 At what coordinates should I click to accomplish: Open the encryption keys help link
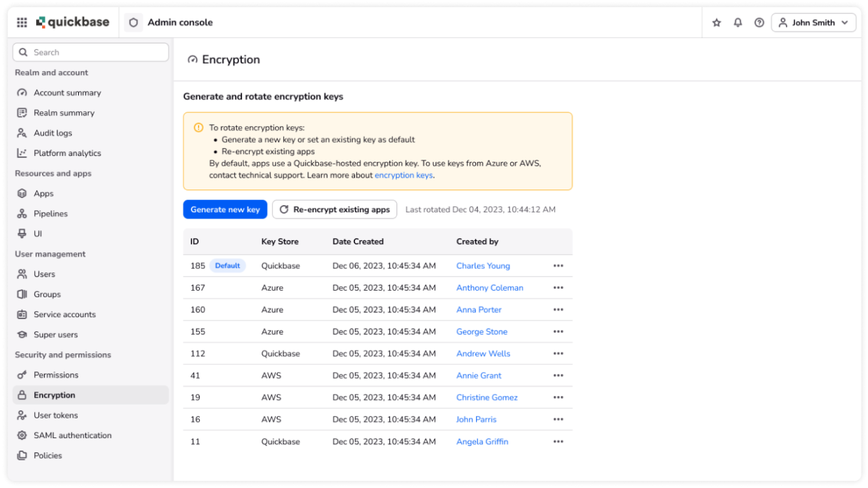[x=404, y=175]
